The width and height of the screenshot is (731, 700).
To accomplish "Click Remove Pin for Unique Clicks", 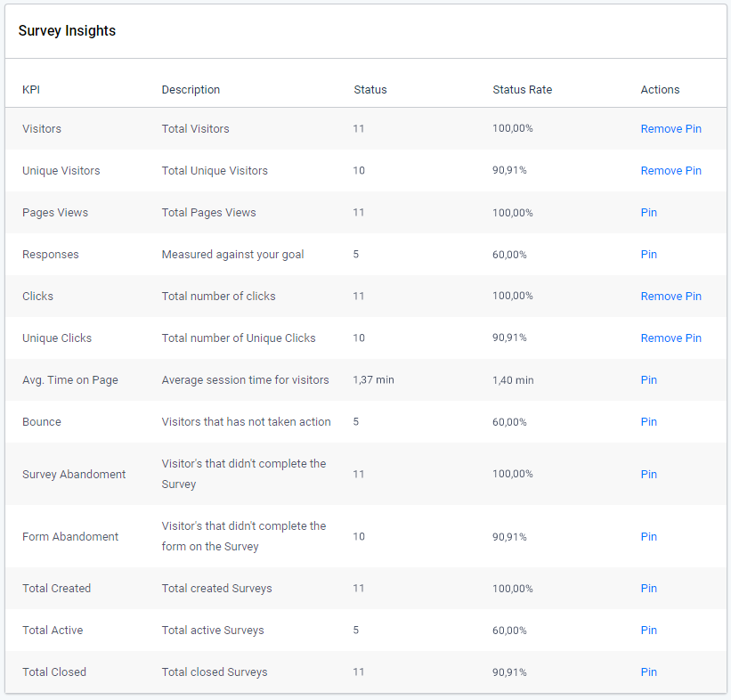I will pos(670,338).
